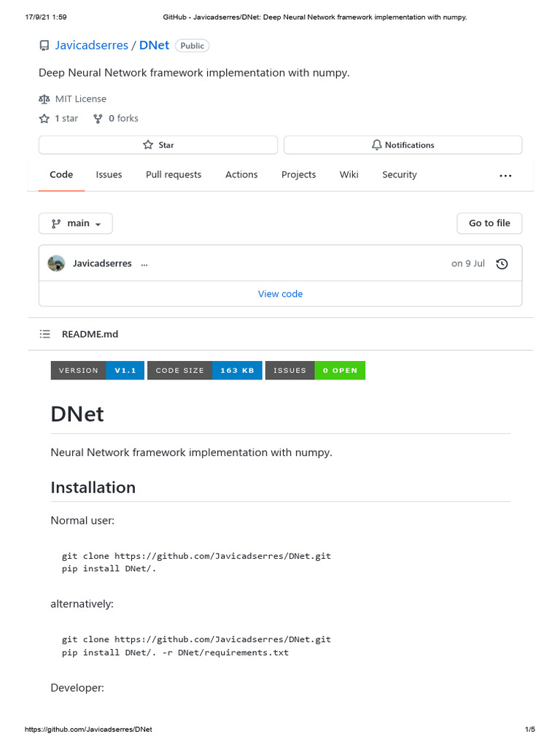The height and width of the screenshot is (747, 560).
Task: Open the README table of contents icon
Action: 45,334
